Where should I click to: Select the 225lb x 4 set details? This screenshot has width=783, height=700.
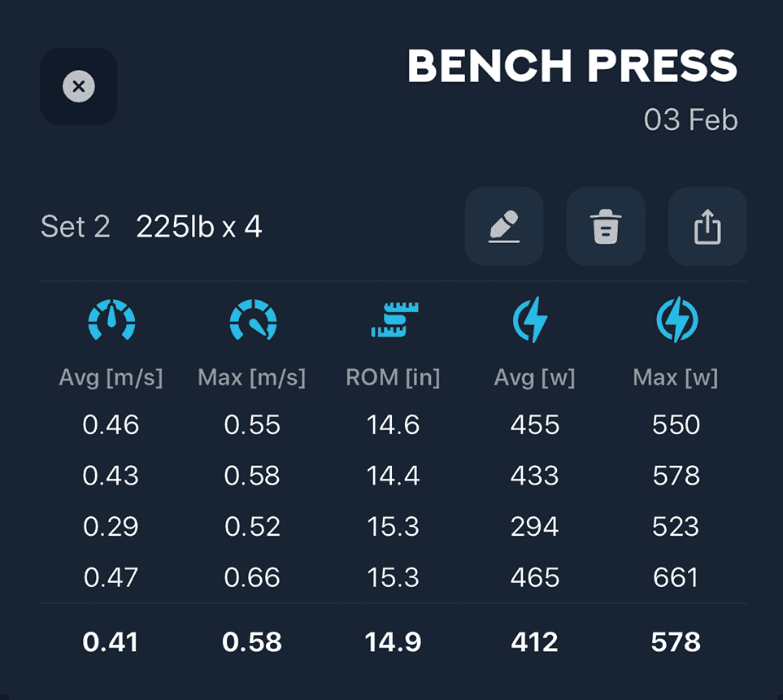tap(199, 226)
